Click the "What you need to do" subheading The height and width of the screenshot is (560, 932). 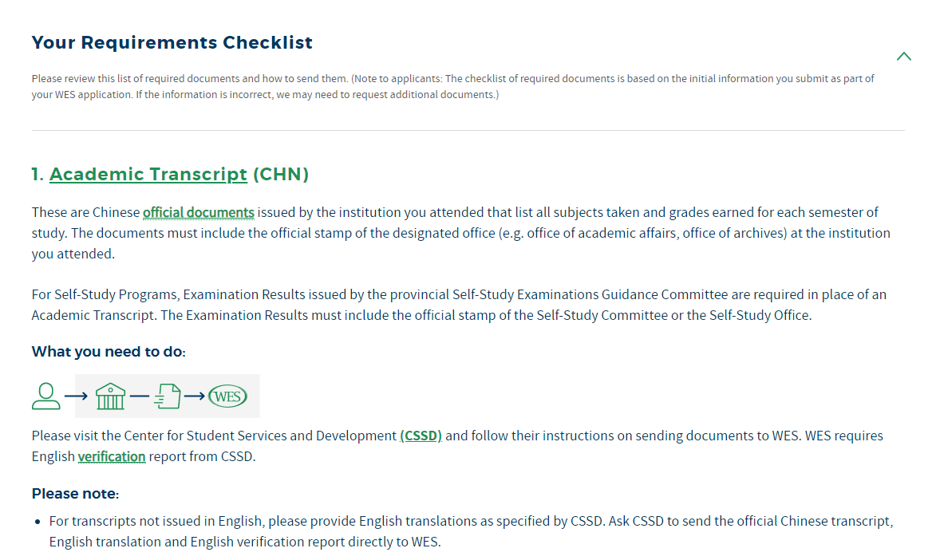pyautogui.click(x=109, y=352)
